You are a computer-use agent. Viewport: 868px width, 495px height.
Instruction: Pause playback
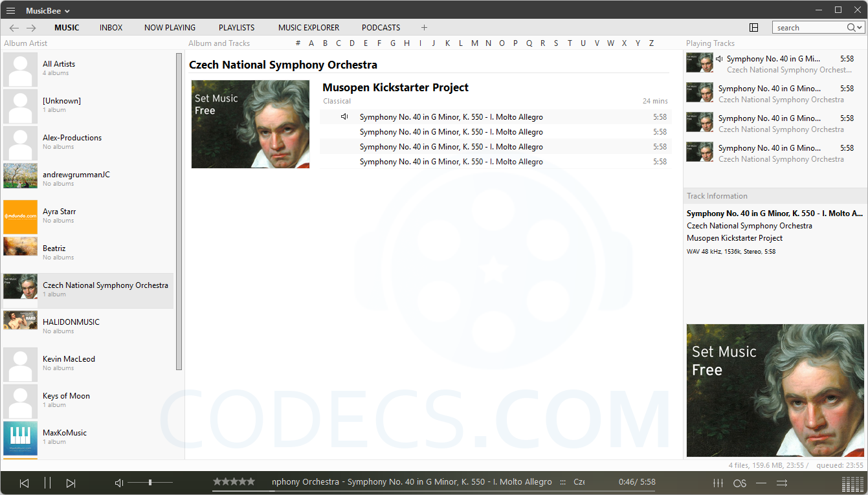[47, 483]
